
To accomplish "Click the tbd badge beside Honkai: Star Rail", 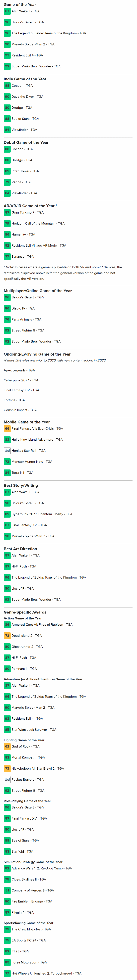I will [x=7, y=450].
